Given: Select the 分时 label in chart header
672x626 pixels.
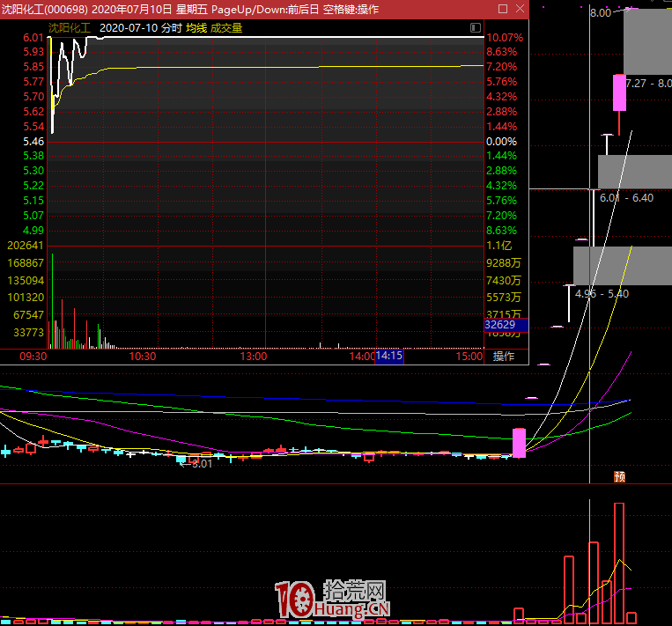Looking at the screenshot, I should pyautogui.click(x=171, y=28).
